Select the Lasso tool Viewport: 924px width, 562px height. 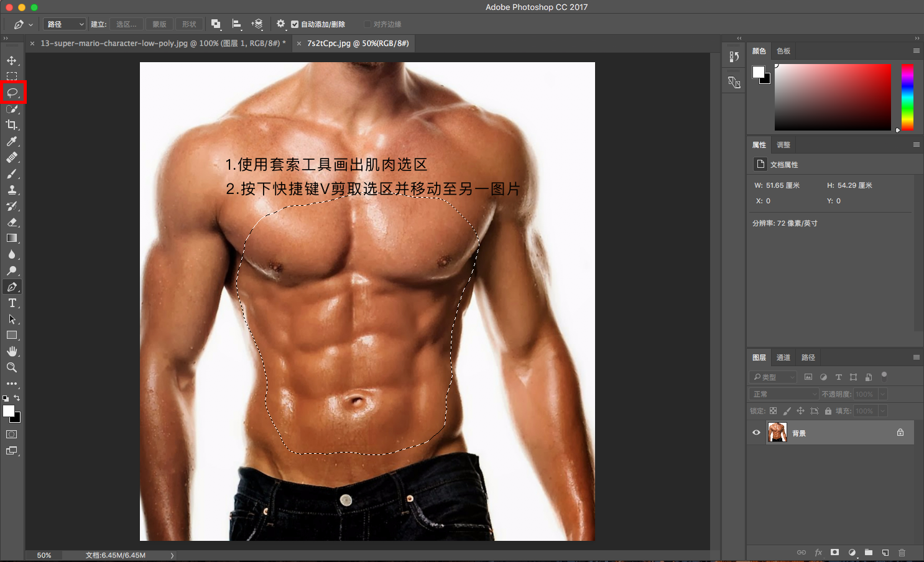pos(12,93)
